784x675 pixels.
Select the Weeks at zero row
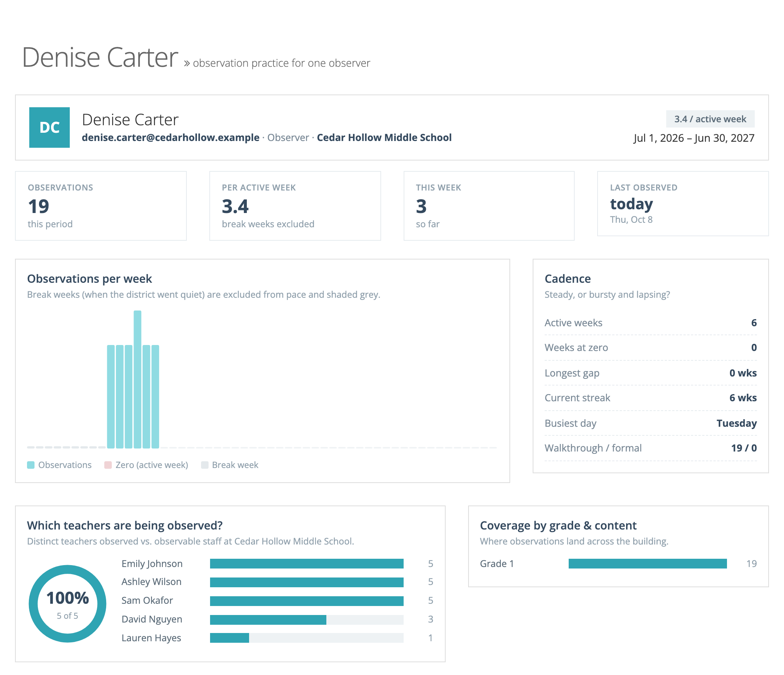tap(650, 348)
